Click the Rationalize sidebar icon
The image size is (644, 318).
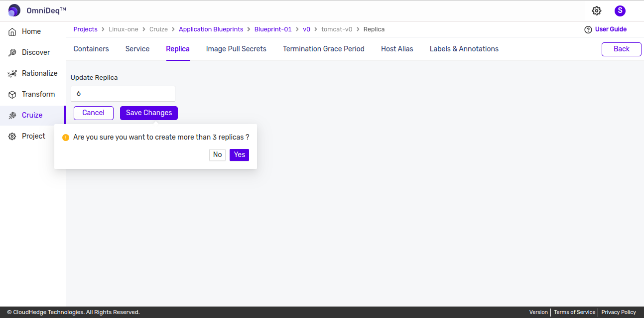[12, 73]
